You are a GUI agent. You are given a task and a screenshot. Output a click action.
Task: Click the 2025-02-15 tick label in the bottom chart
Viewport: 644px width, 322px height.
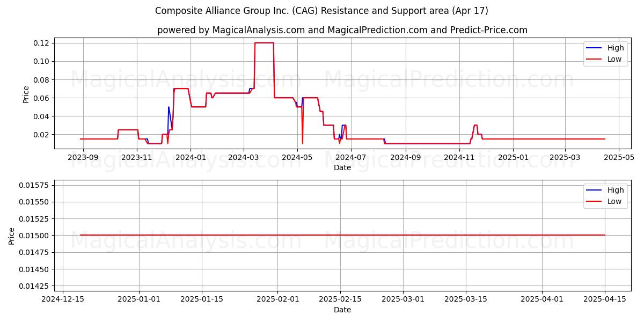pyautogui.click(x=340, y=299)
